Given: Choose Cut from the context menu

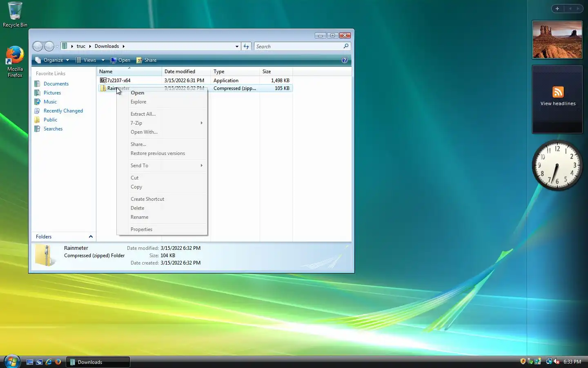Looking at the screenshot, I should point(162,178).
